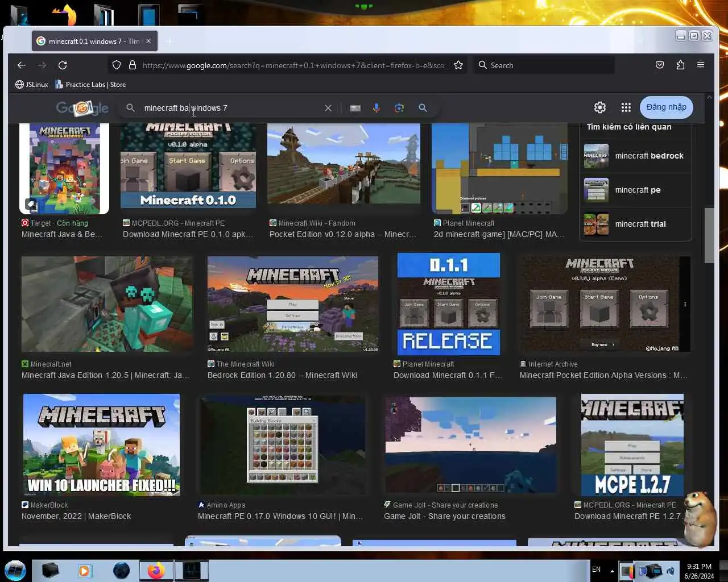Open Minecraft Java Edition 1.20.5 image
The height and width of the screenshot is (582, 728).
pos(107,304)
